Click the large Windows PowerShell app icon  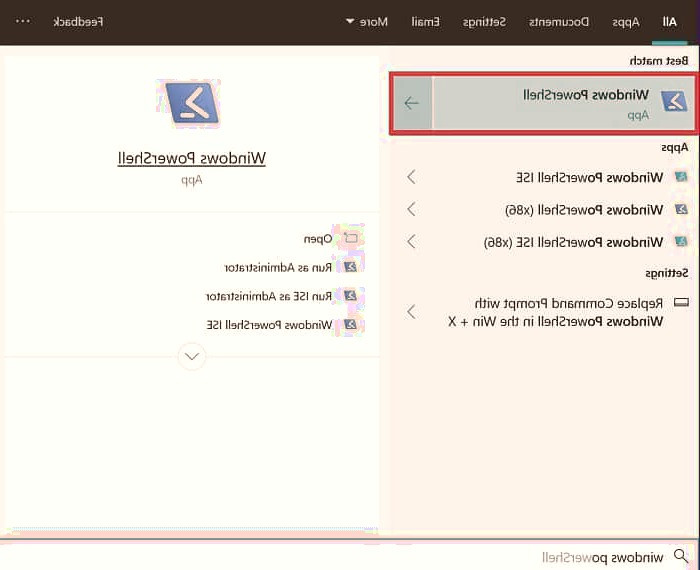[188, 104]
